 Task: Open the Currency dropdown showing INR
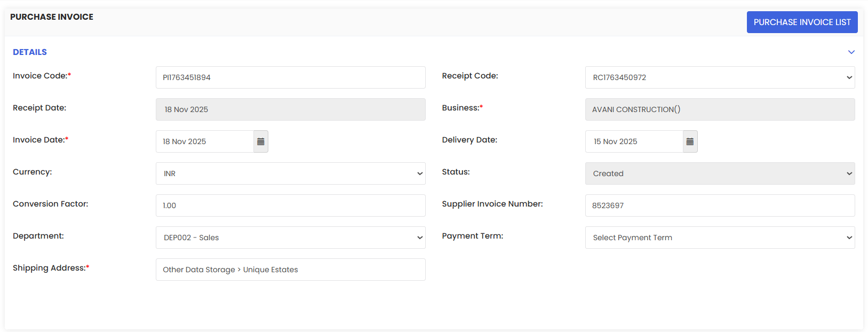(291, 173)
